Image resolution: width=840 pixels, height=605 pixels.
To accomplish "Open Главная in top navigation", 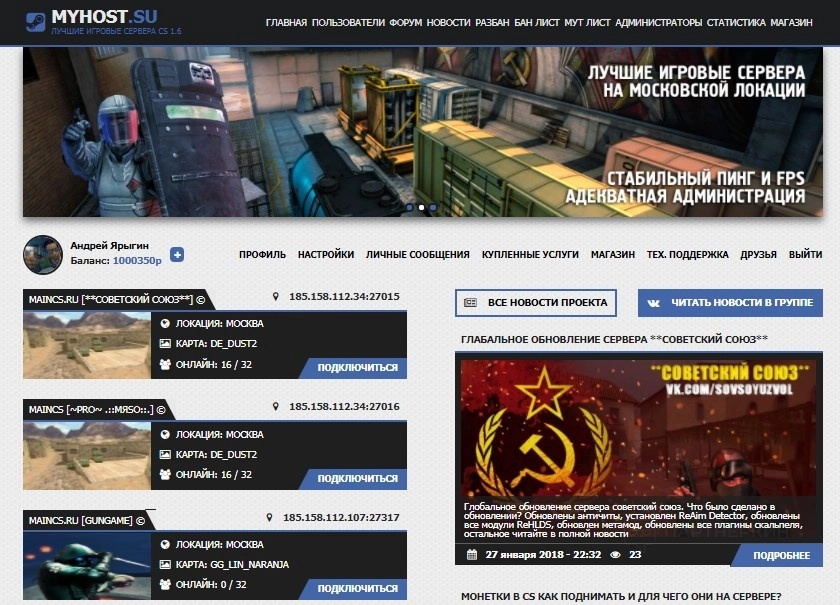I will 286,23.
